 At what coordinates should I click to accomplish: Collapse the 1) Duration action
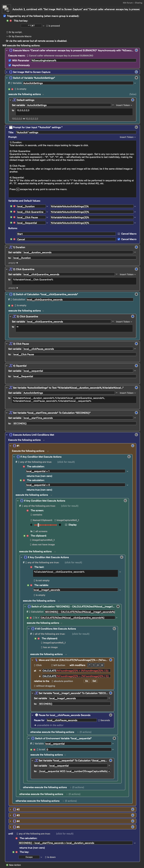[x=6, y=247]
